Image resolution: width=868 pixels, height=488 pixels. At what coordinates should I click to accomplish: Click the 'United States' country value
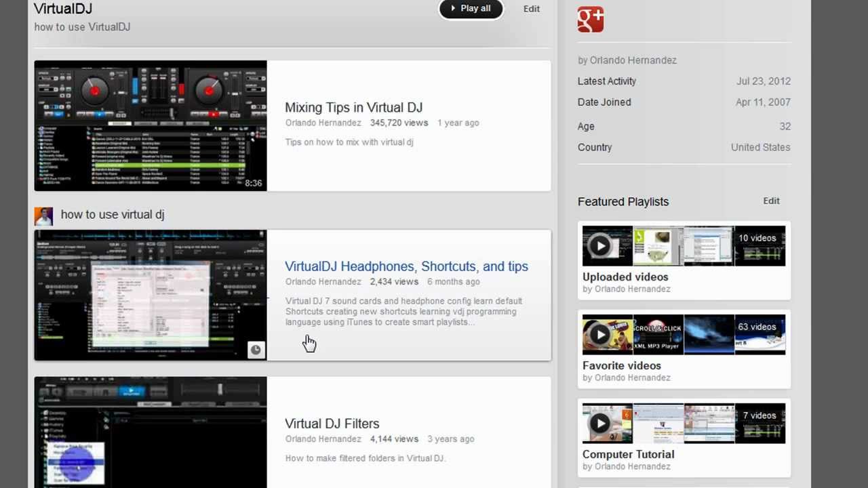point(761,147)
